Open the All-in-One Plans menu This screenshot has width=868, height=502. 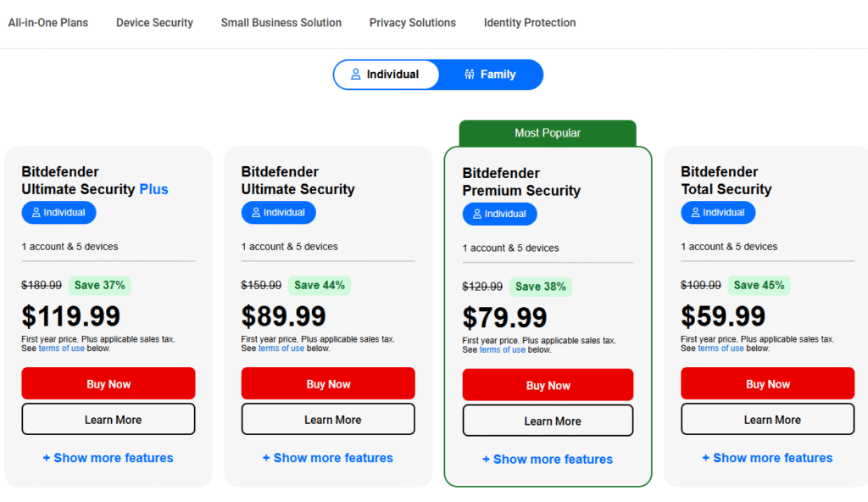pyautogui.click(x=48, y=23)
